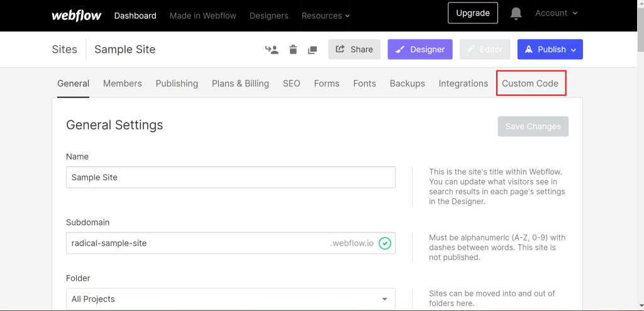Click the Save Changes button
This screenshot has height=311, width=644.
coord(533,127)
